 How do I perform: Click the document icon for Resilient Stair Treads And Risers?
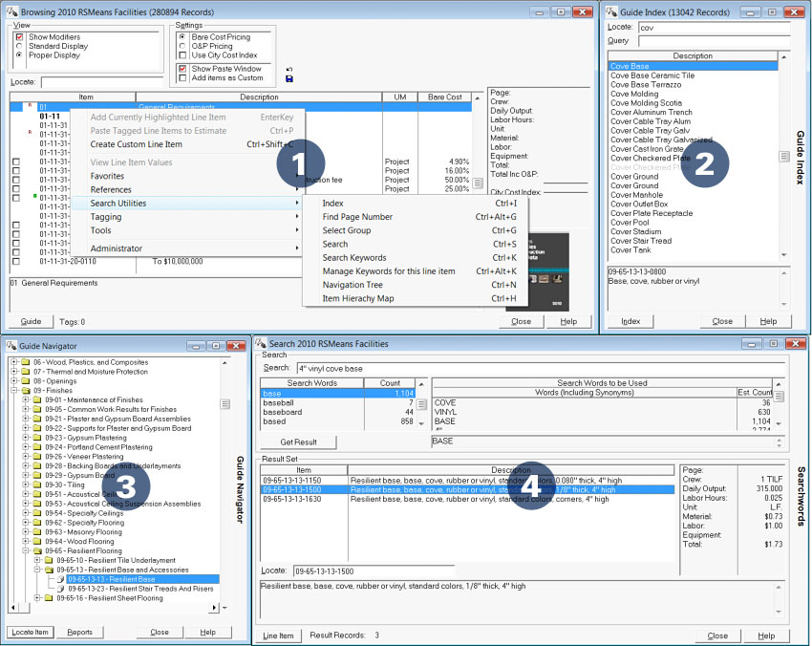pos(60,589)
